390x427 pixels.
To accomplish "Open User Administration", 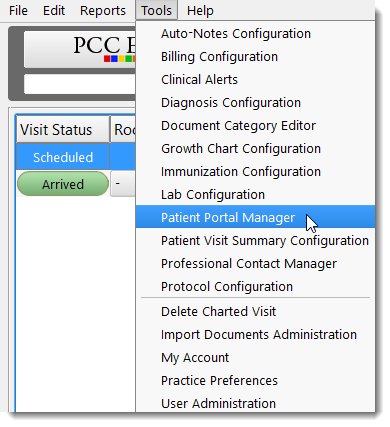I will (255, 403).
